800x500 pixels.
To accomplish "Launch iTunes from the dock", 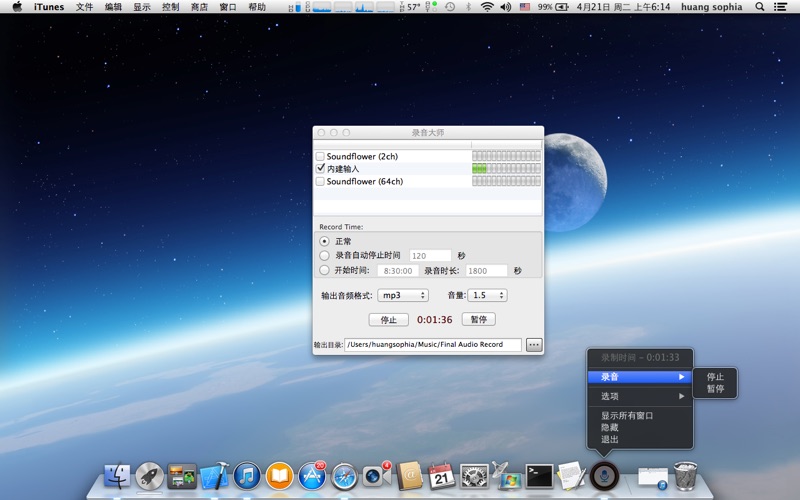I will coord(247,476).
